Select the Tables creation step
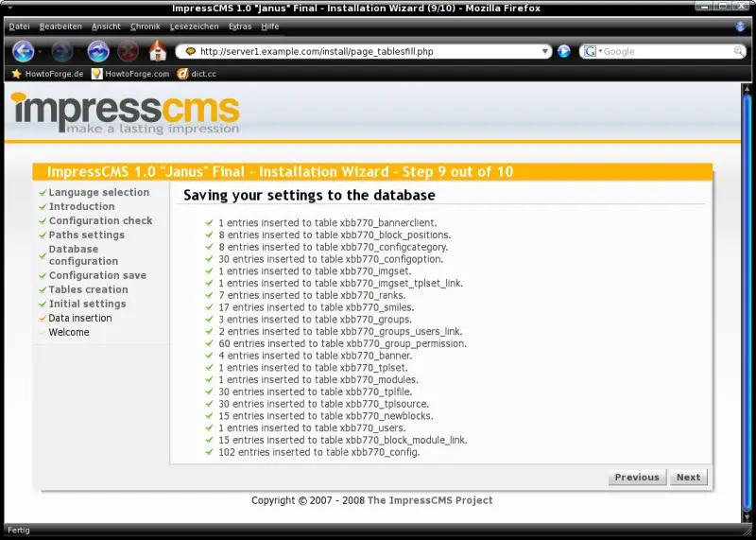The image size is (756, 540). click(88, 289)
